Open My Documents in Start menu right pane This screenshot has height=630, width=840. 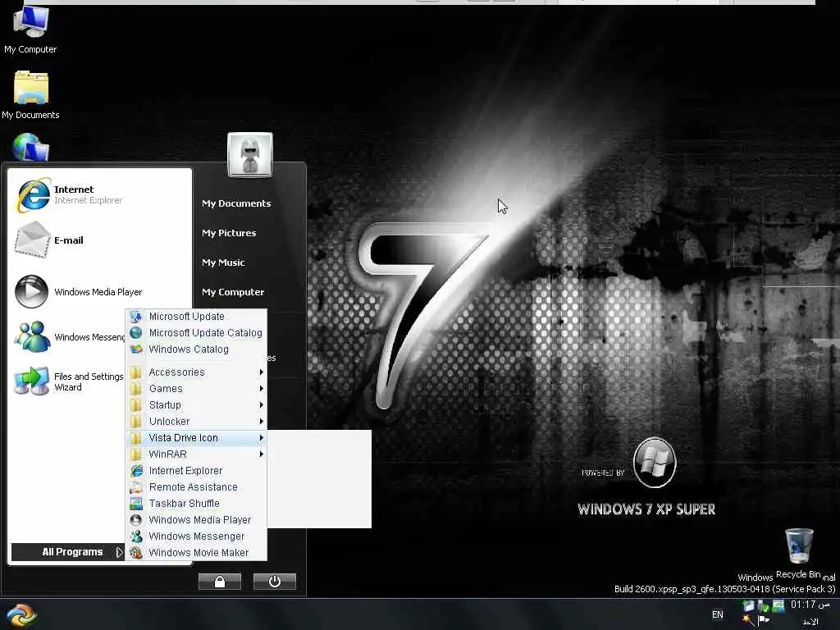(x=236, y=203)
